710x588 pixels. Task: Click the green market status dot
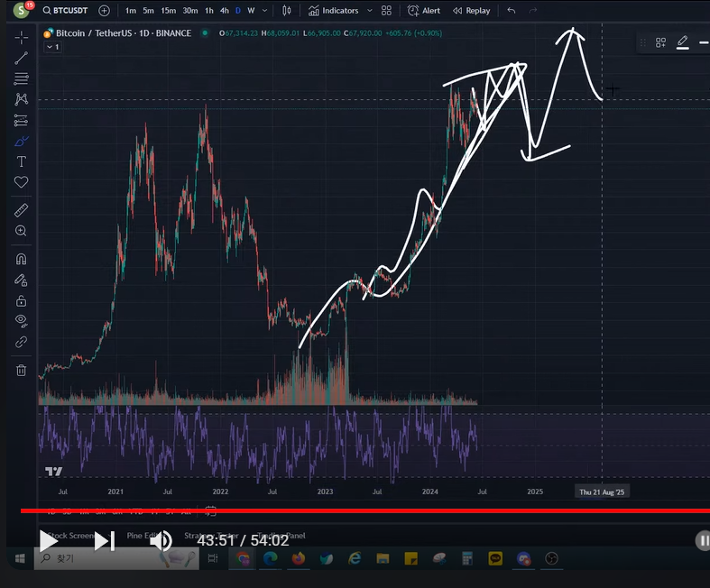click(x=205, y=33)
